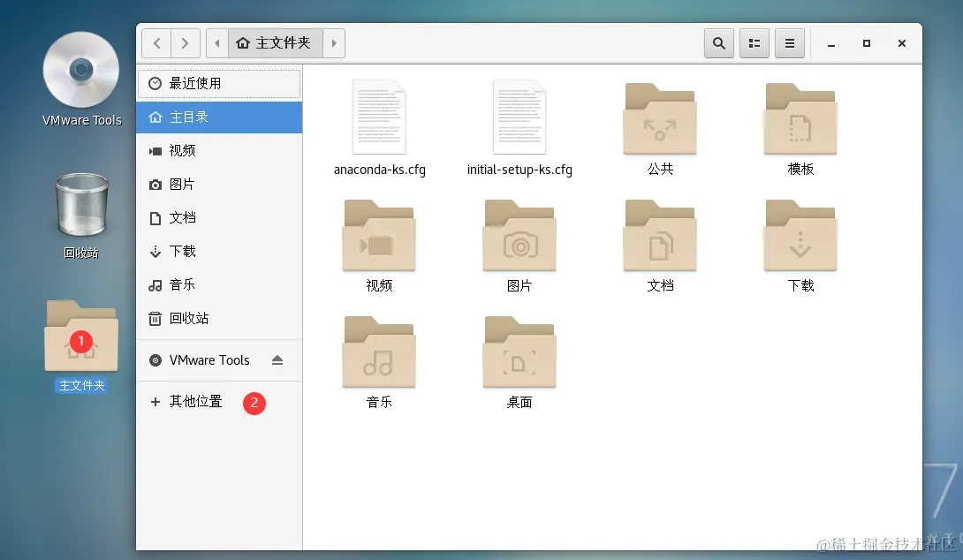
Task: Close the file manager window
Action: [x=901, y=43]
